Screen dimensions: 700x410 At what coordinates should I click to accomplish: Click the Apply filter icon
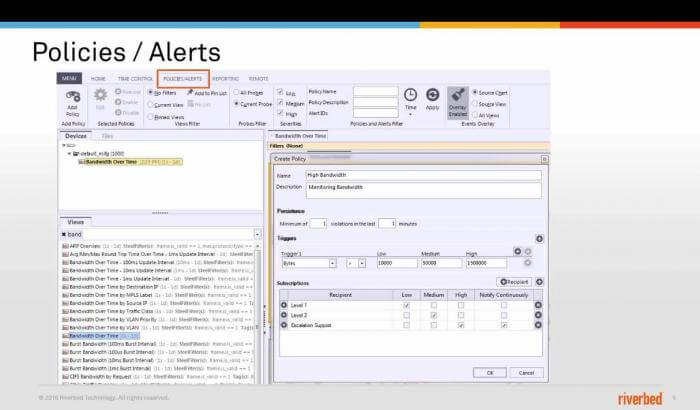[x=432, y=95]
